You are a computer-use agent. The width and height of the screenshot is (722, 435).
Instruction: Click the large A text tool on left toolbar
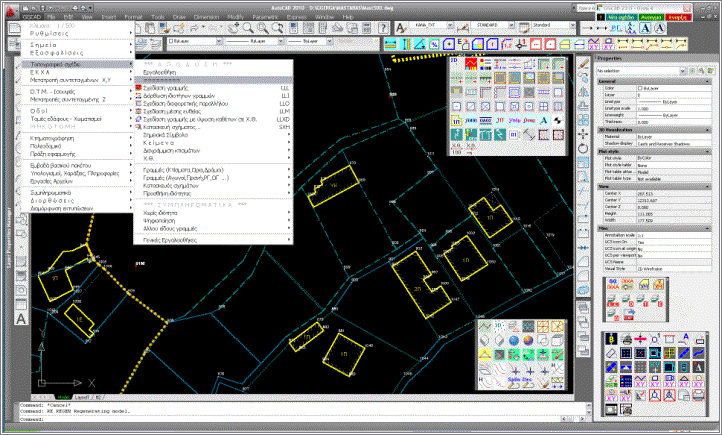coord(20,319)
